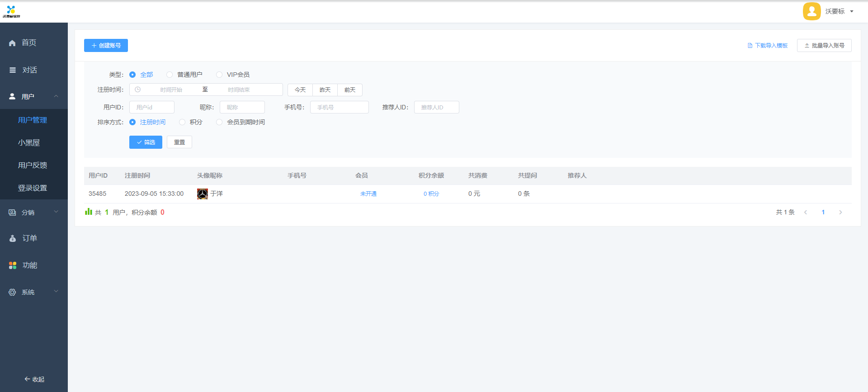Viewport: 868px width, 392px height.
Task: Click the distribution icon in sidebar
Action: pyautogui.click(x=12, y=213)
